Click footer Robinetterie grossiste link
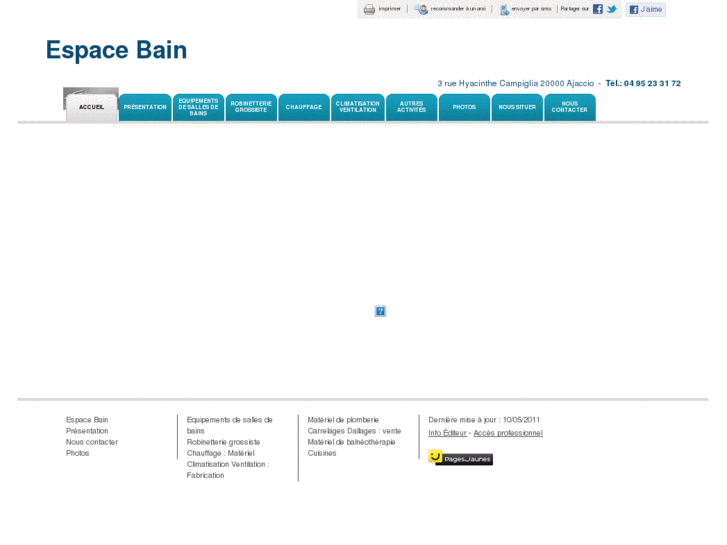 [223, 442]
